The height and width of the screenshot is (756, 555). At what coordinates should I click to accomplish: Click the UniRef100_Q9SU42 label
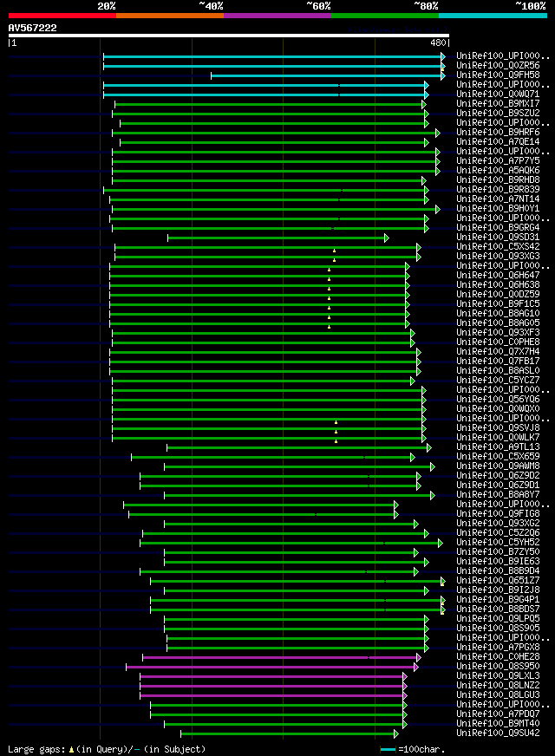coord(498,733)
